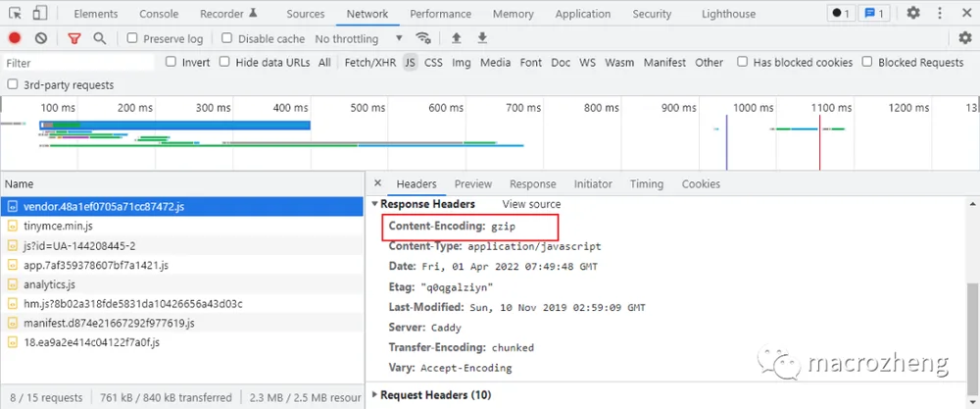
Task: Check the Invert filter box
Action: [x=171, y=62]
